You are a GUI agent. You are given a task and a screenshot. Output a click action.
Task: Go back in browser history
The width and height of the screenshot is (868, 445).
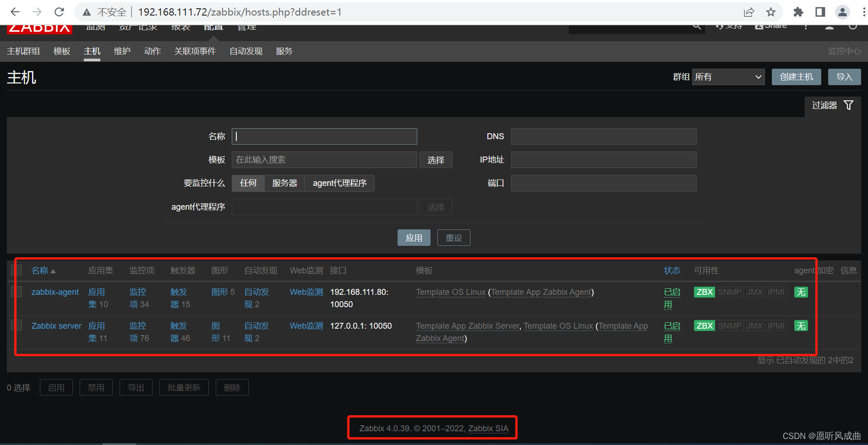coord(15,12)
